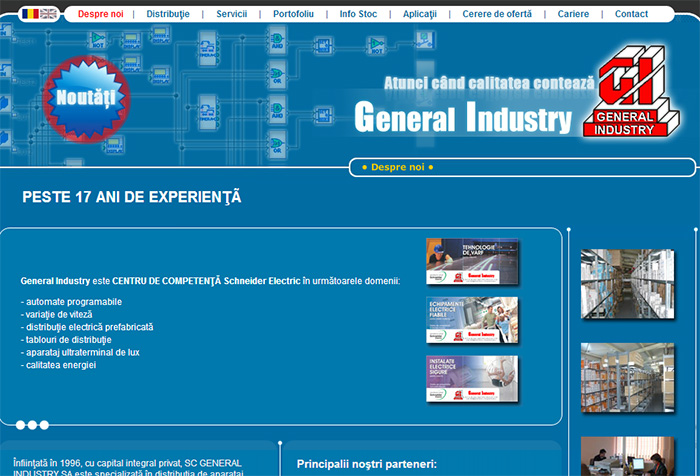Open Portofoliu in navigation bar
This screenshot has width=700, height=476.
coord(293,14)
